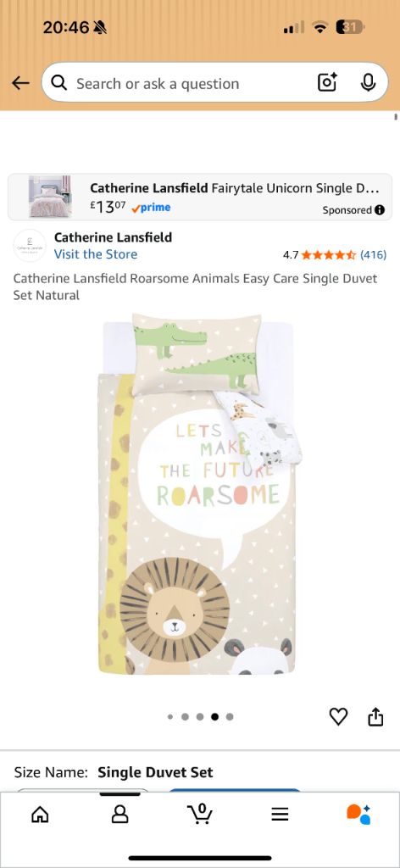400x868 pixels.
Task: Open the account profile tab
Action: pyautogui.click(x=119, y=815)
